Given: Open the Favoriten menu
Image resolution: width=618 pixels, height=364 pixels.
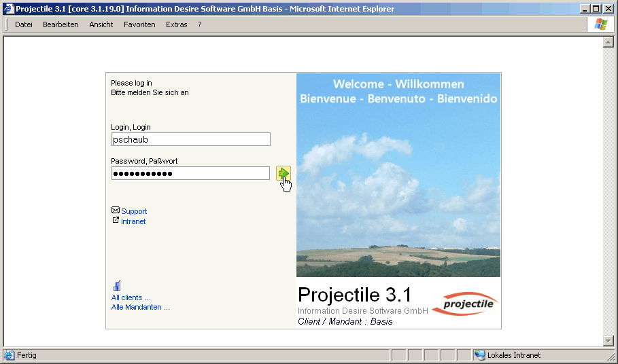Looking at the screenshot, I should point(139,24).
